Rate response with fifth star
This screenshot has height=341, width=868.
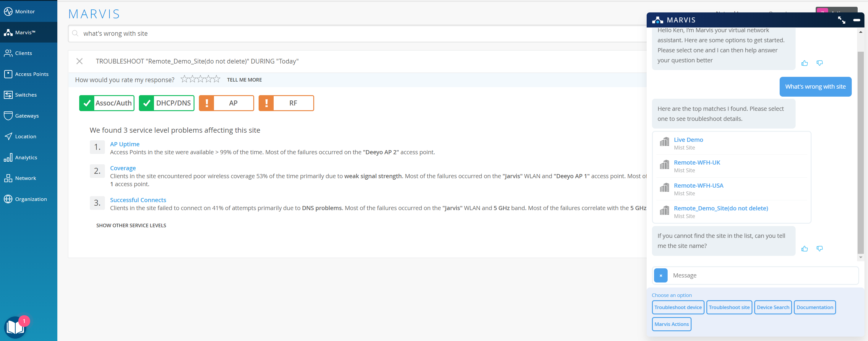[x=217, y=79]
